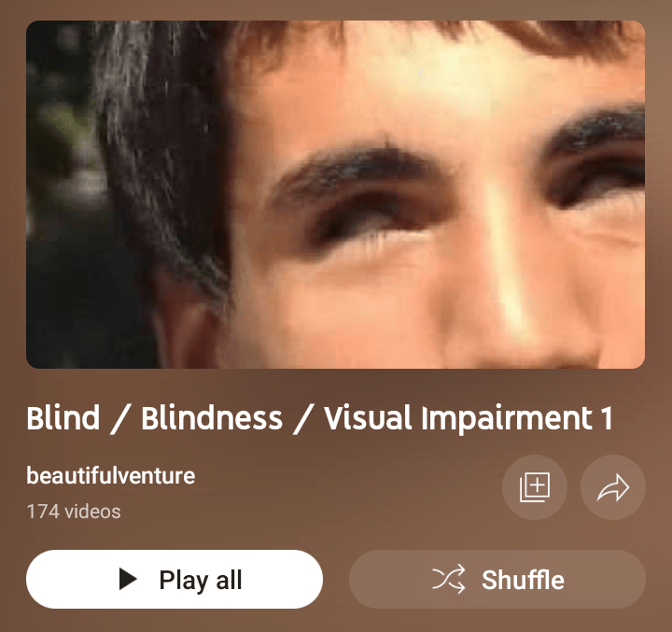Click "Visual Impairment 1" in the title
The width and height of the screenshot is (672, 632).
coord(469,419)
